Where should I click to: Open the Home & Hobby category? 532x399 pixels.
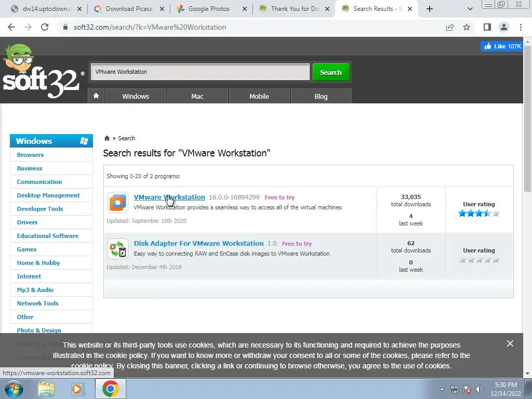pyautogui.click(x=38, y=263)
